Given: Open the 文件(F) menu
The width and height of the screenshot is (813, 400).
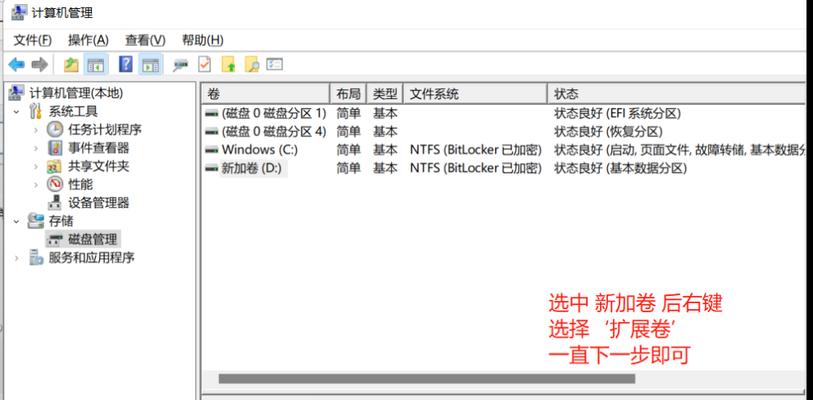Looking at the screenshot, I should pos(32,40).
